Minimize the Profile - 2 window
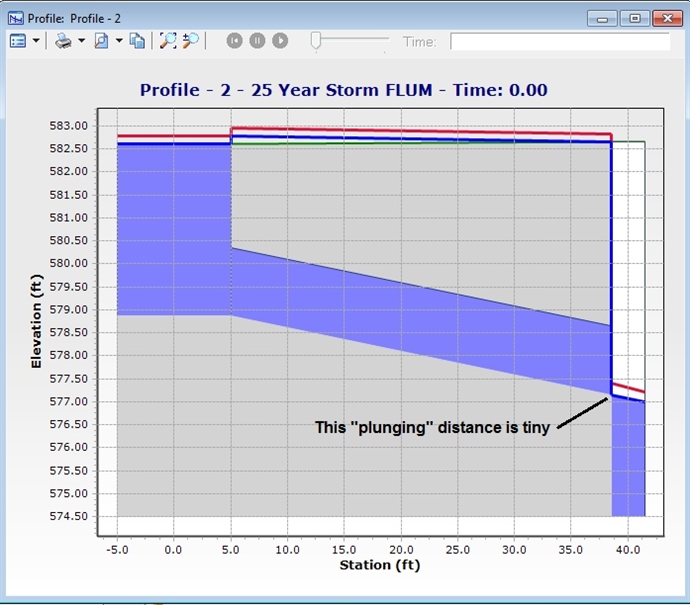This screenshot has height=605, width=690. coord(602,18)
